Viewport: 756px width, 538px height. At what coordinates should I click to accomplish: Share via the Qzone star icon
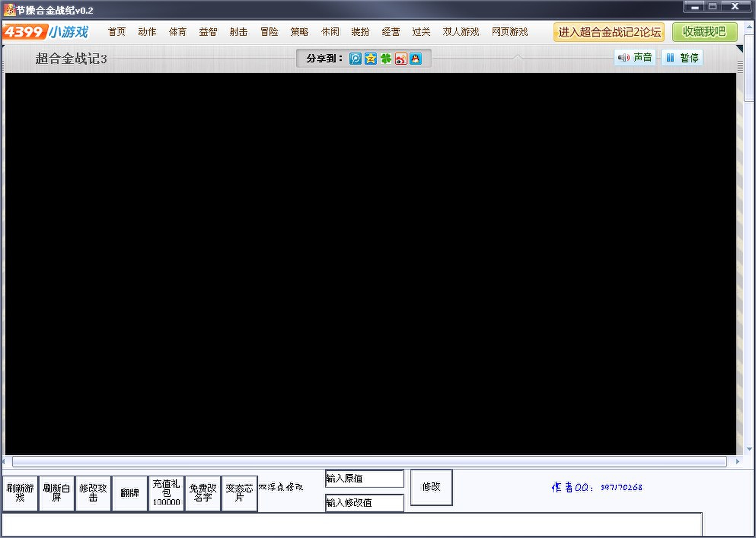point(370,59)
